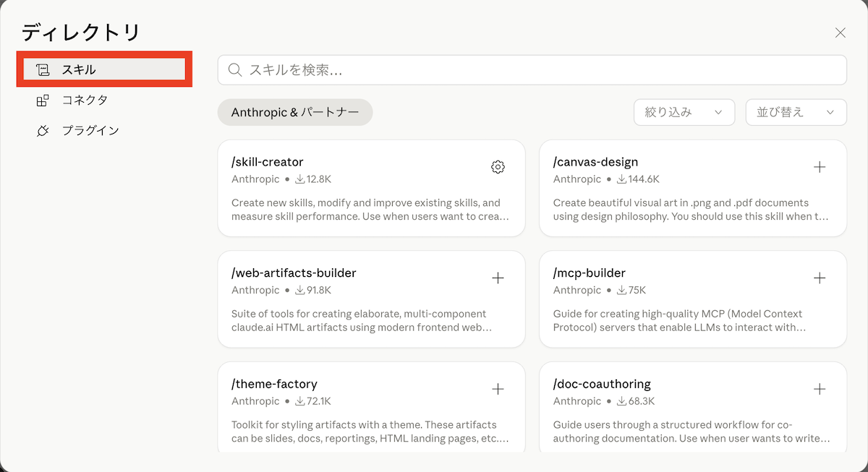Add the mcp-builder skill via plus
868x472 pixels.
(820, 278)
